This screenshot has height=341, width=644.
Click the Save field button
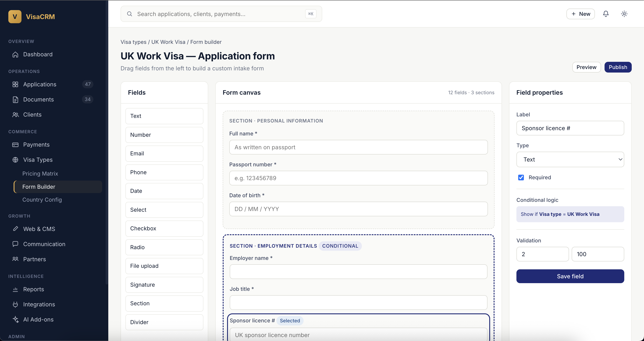[570, 276]
